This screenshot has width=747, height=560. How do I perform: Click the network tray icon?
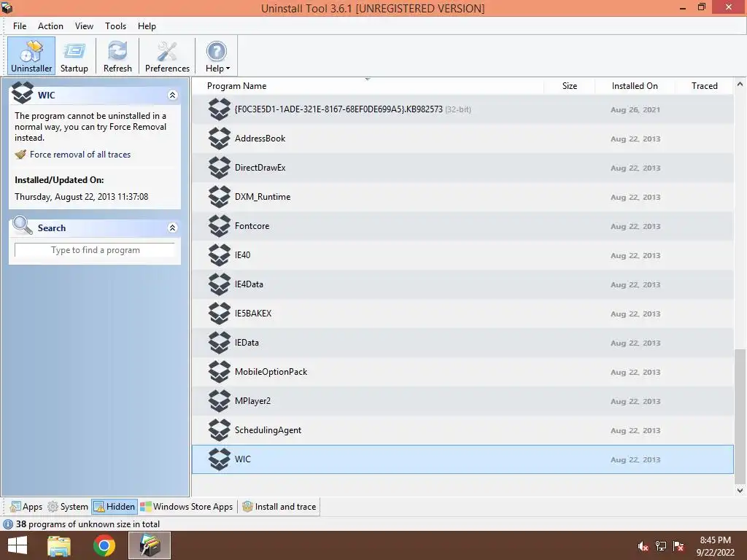[661, 546]
